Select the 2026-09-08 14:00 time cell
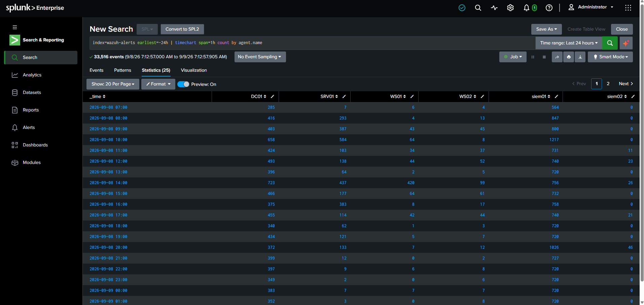644x305 pixels. [x=108, y=183]
